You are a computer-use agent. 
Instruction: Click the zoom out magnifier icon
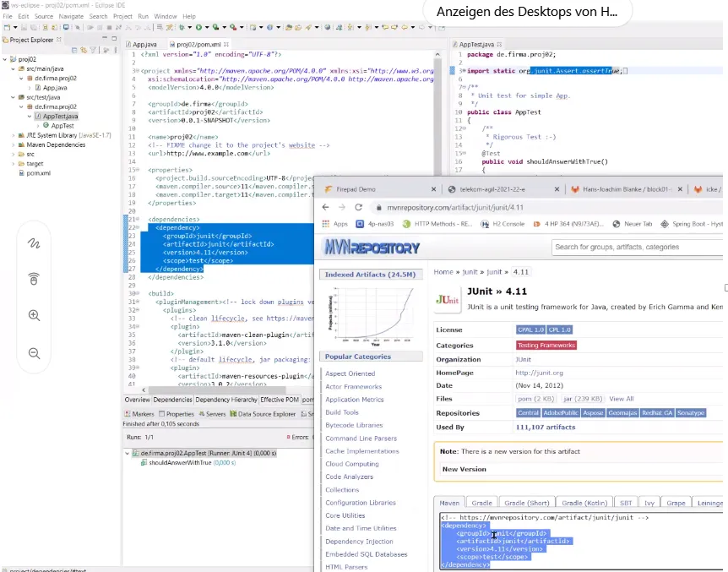pyautogui.click(x=34, y=353)
